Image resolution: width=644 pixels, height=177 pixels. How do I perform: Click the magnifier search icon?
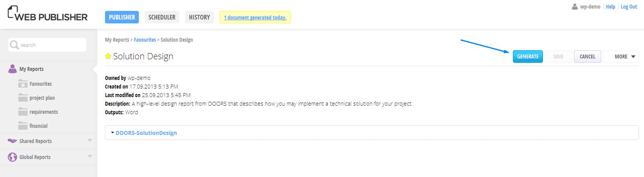click(x=14, y=45)
